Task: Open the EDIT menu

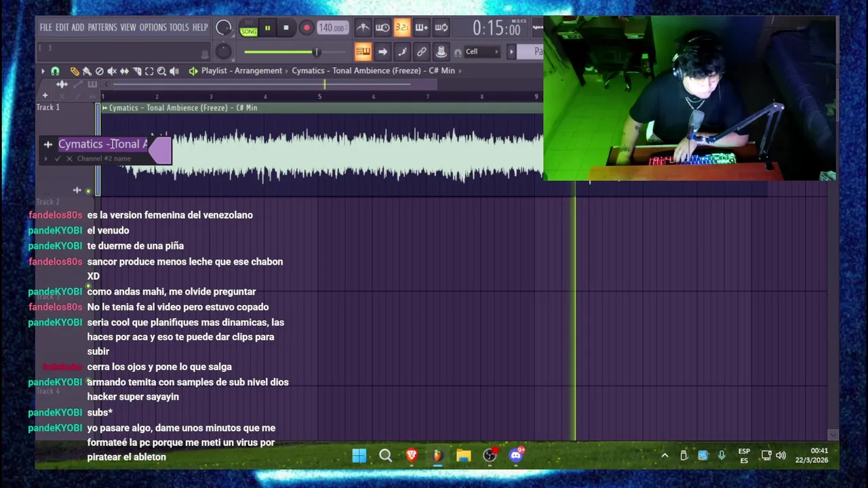Action: pos(62,28)
